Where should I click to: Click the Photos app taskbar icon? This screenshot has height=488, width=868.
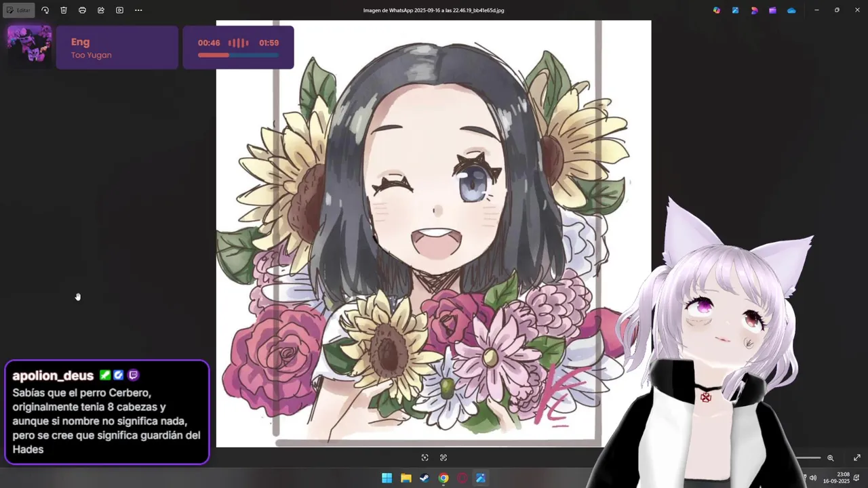click(x=481, y=478)
